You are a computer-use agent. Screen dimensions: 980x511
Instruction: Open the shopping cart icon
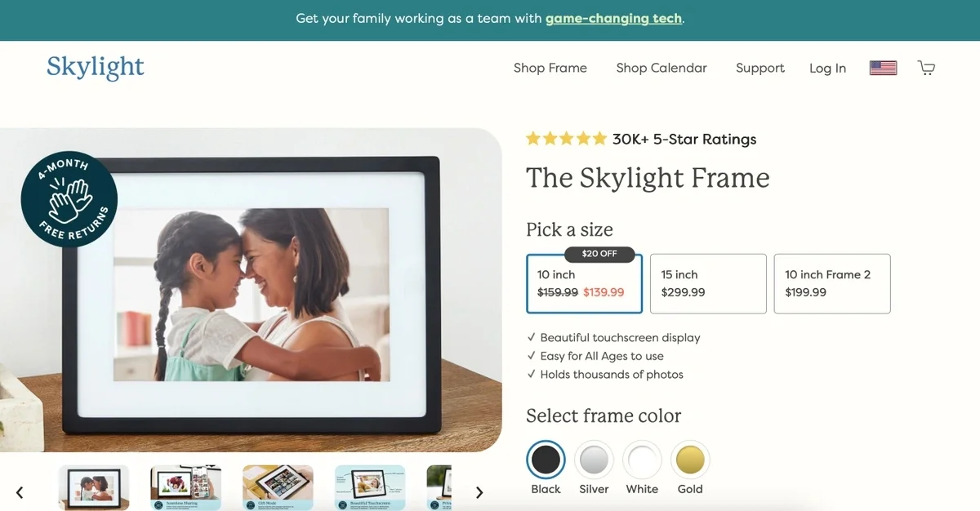926,68
